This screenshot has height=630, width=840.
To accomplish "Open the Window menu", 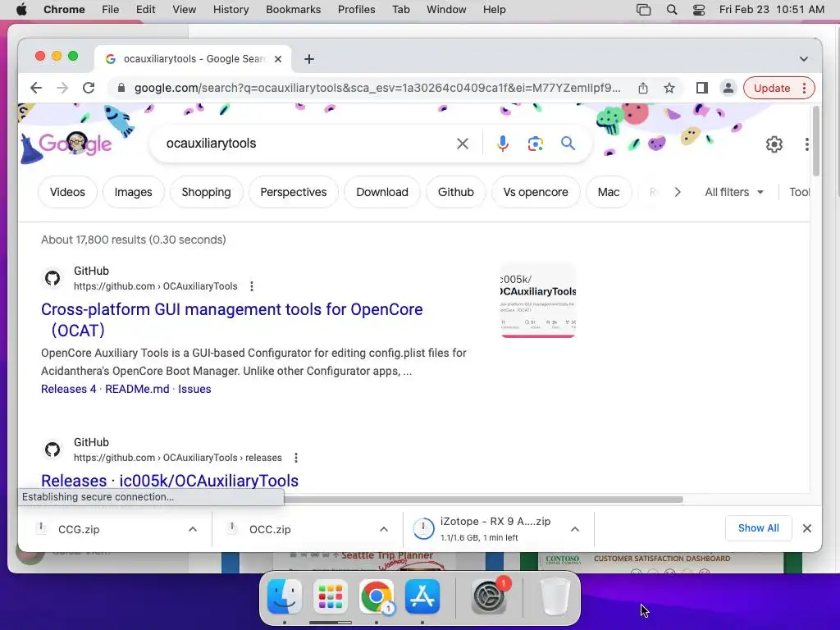I will pyautogui.click(x=446, y=10).
